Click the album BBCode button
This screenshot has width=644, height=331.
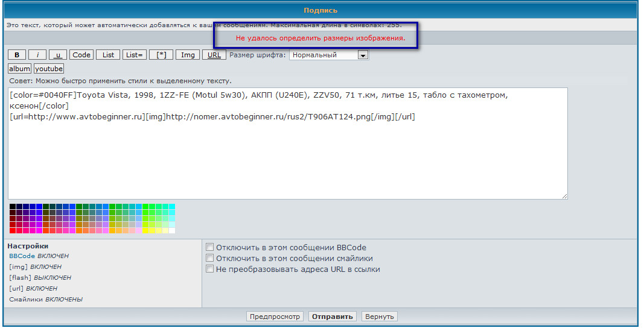click(x=19, y=69)
